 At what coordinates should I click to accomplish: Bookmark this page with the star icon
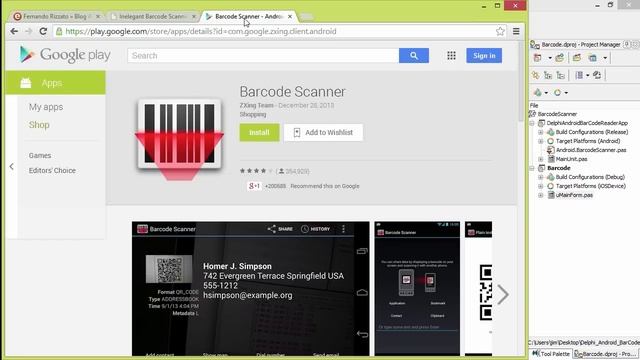pyautogui.click(x=500, y=31)
